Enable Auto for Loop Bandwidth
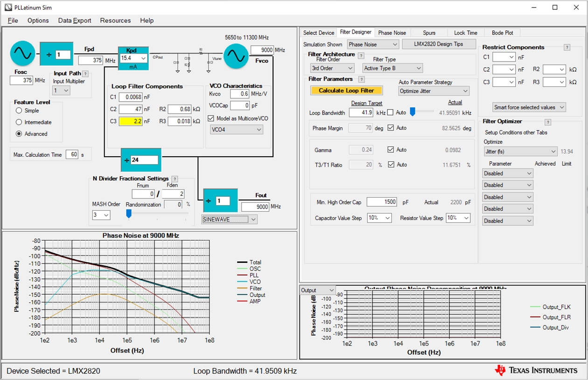This screenshot has height=380, width=588. [390, 113]
